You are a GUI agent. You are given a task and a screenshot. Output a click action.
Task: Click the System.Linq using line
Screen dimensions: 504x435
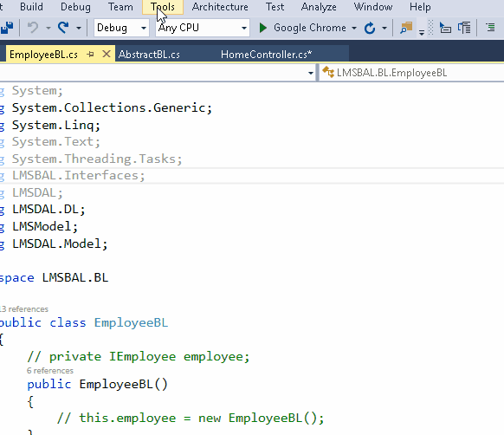coord(56,125)
